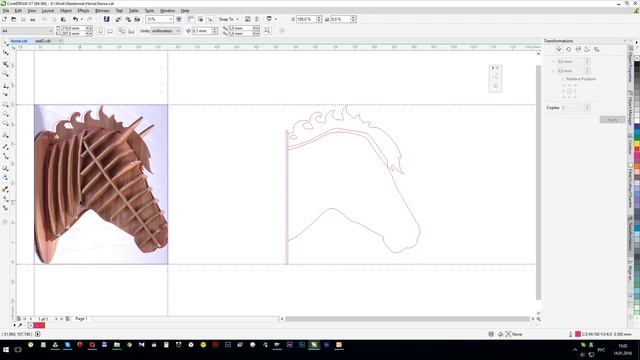
Task: Set page orientation to Portrait
Action: coord(101,31)
